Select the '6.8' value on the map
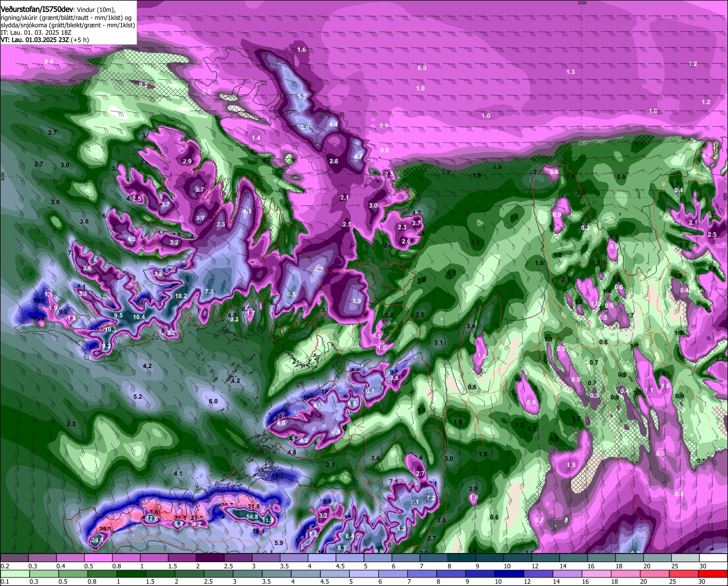728x586 pixels. click(352, 403)
